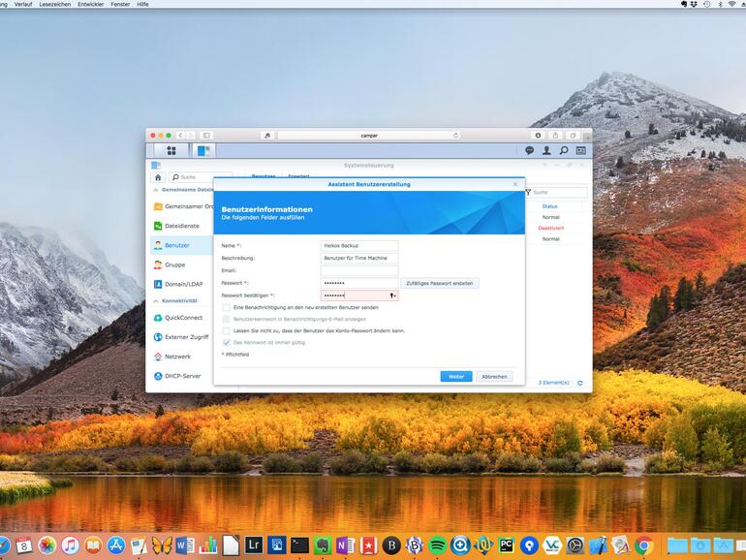Open Evernote in the Dock
Viewport: 746px width, 560px height.
tap(323, 545)
